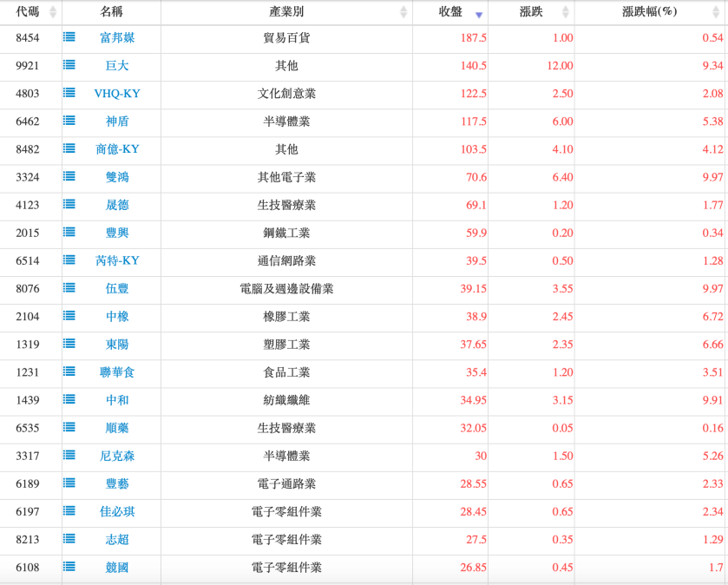
Task: Open the 芮特-KY stock link
Action: click(117, 260)
